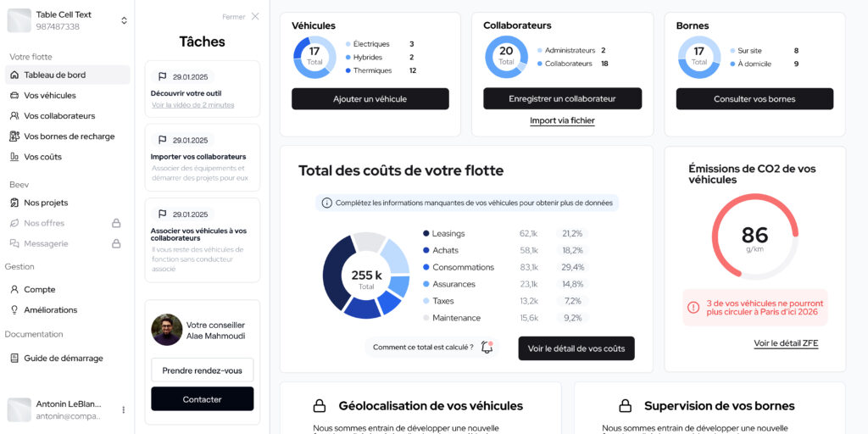
Task: Open the Voir le détail ZFE link
Action: [x=786, y=343]
